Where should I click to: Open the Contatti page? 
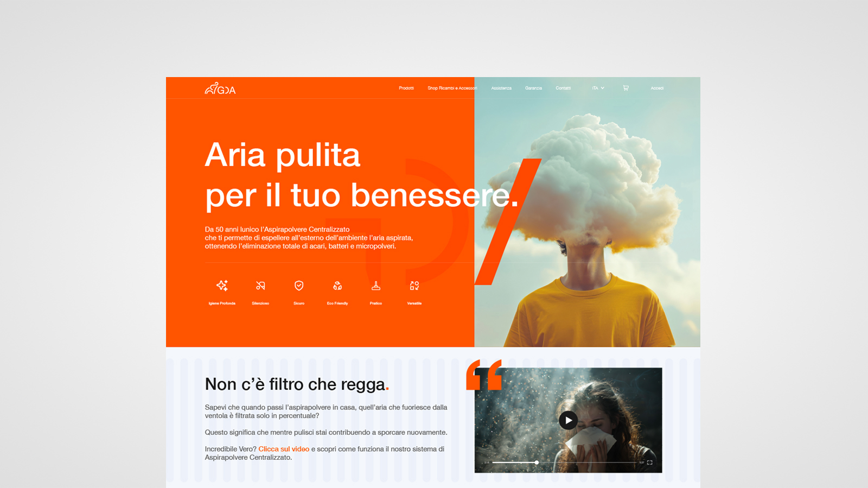(563, 88)
